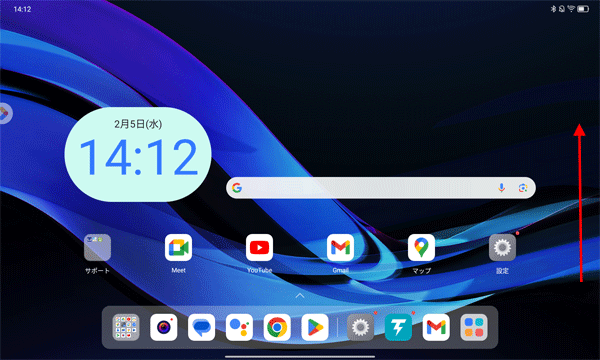
Task: Open the teal lightning-bolt app in dock
Action: pyautogui.click(x=398, y=327)
